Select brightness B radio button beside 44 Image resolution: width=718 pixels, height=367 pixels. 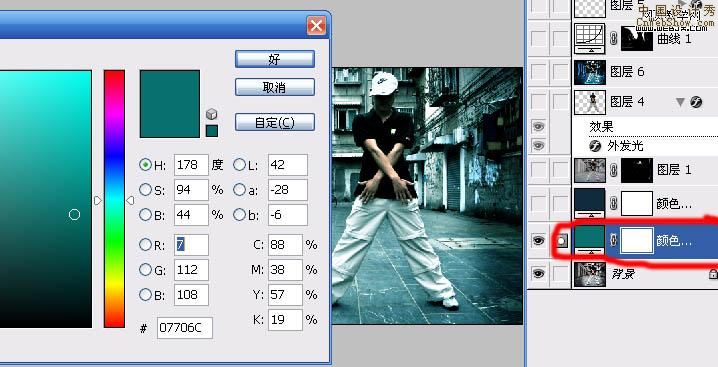145,214
